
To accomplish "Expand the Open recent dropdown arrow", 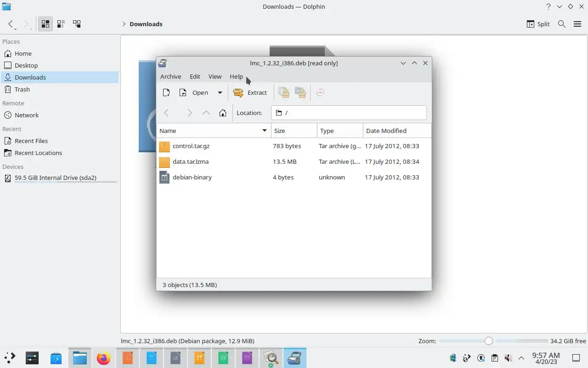I will tap(220, 92).
